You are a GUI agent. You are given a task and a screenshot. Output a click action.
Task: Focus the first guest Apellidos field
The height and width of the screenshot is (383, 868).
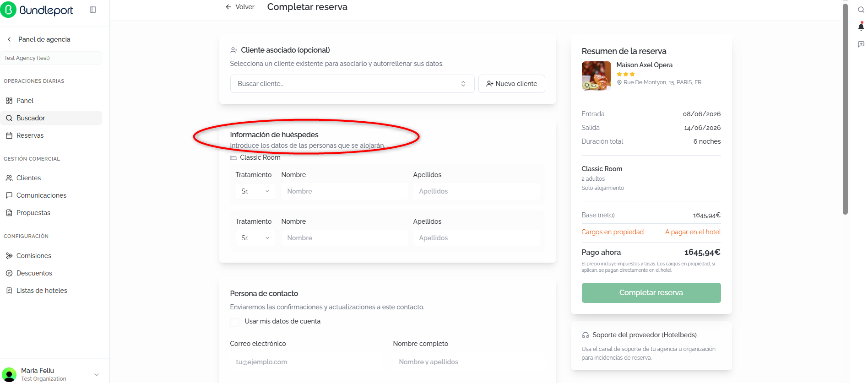coord(476,191)
